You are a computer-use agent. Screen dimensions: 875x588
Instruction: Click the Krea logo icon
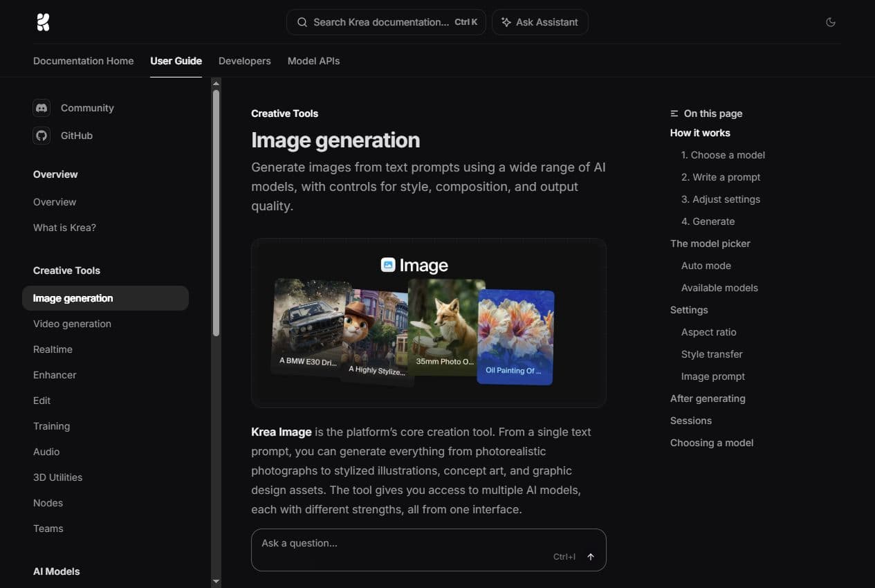(43, 22)
